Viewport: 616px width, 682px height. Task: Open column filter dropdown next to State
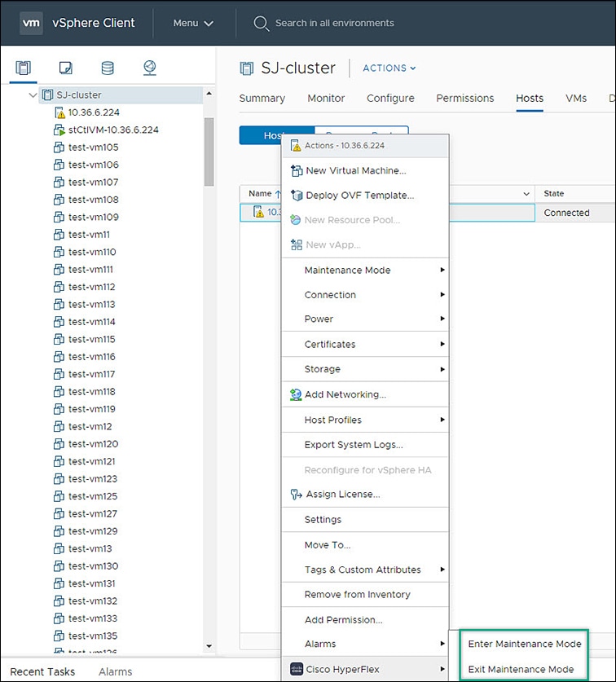(x=526, y=194)
